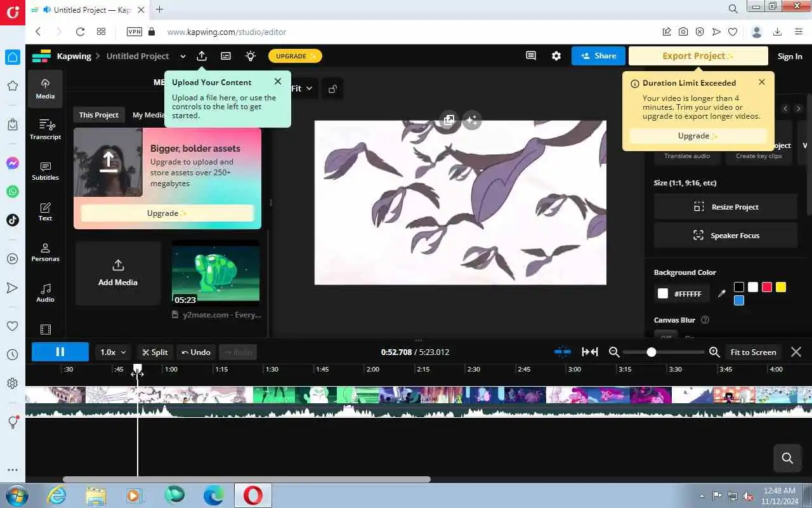The width and height of the screenshot is (812, 508).
Task: Open TikTok in the Opera sidebar
Action: click(12, 220)
